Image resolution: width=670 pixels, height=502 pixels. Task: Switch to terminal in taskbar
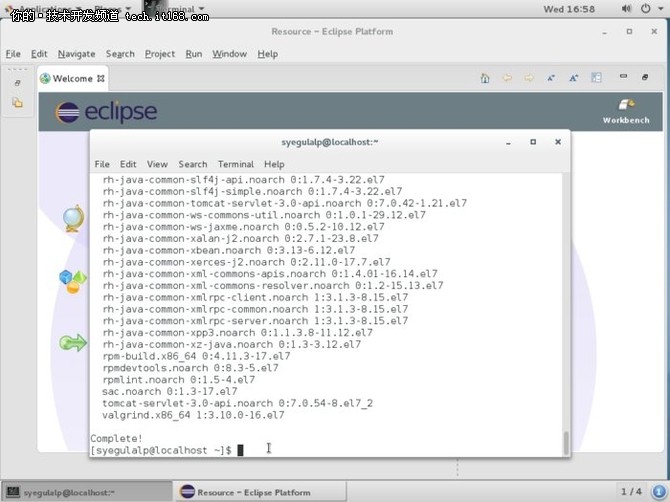[87, 492]
